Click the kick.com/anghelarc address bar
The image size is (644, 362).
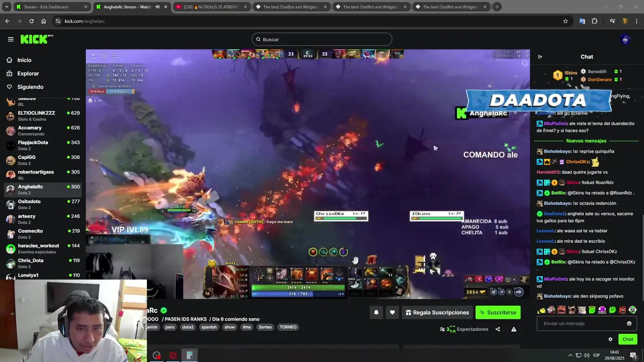[307, 21]
